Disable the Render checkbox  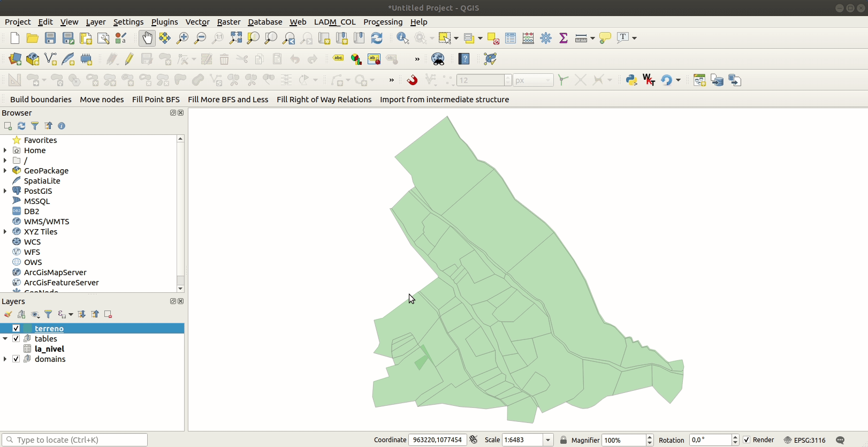pyautogui.click(x=747, y=440)
